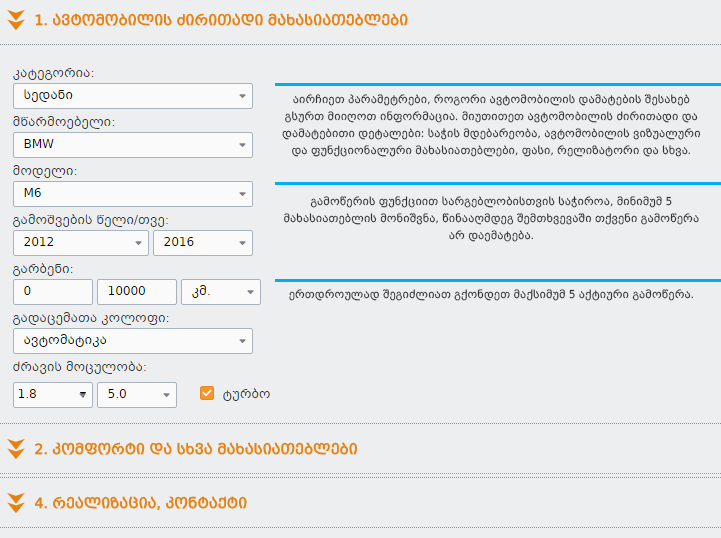Image resolution: width=721 pixels, height=538 pixels.
Task: Collapse section 1 double-chevron icon
Action: [16, 20]
